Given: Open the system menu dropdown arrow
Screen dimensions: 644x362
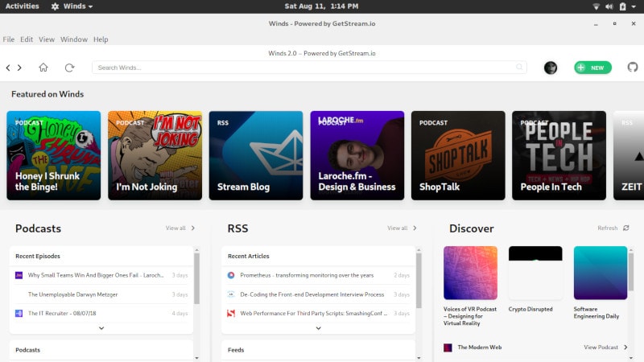Looking at the screenshot, I should coord(634,6).
